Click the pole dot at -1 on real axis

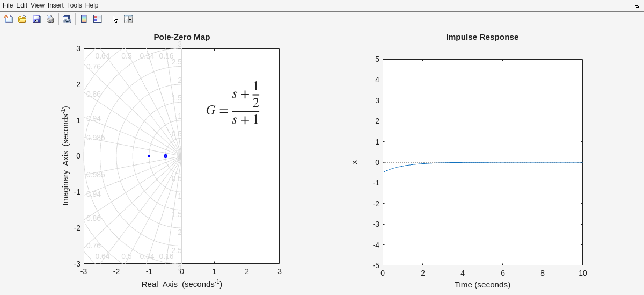click(x=149, y=156)
